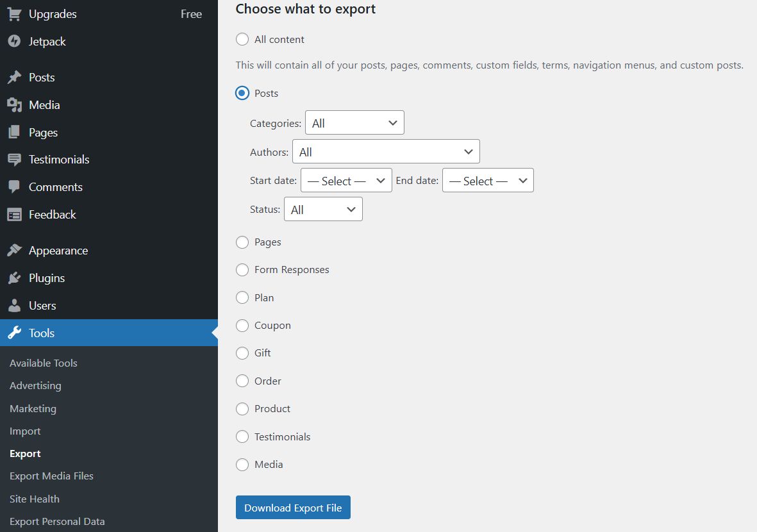
Task: Open Users via the person icon
Action: [14, 305]
